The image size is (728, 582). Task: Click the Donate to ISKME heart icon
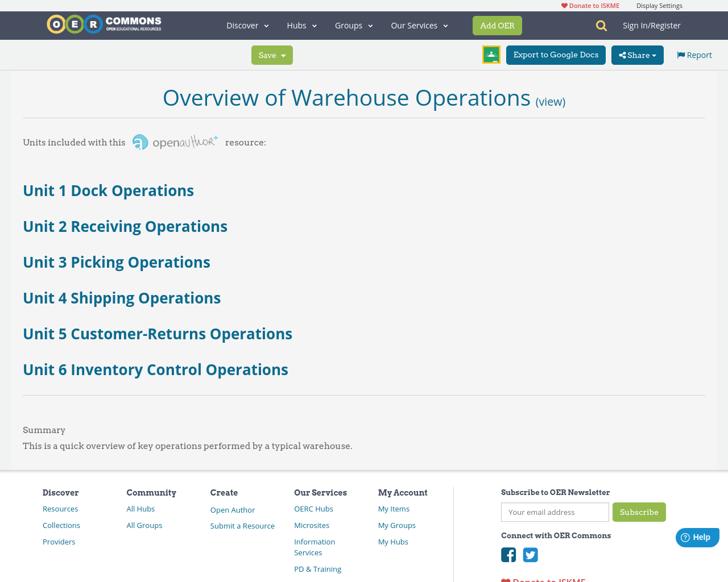[x=564, y=5]
